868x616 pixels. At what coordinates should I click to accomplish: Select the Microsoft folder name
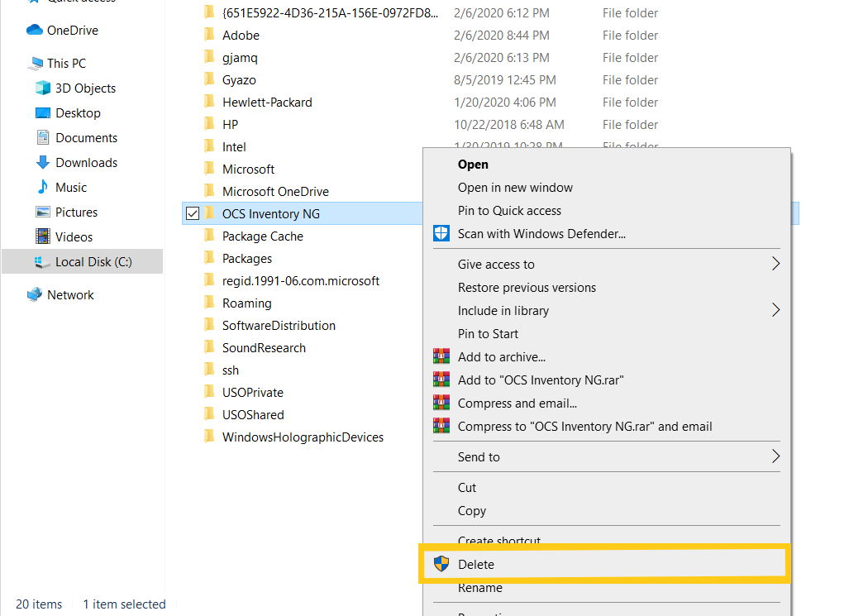(x=249, y=169)
